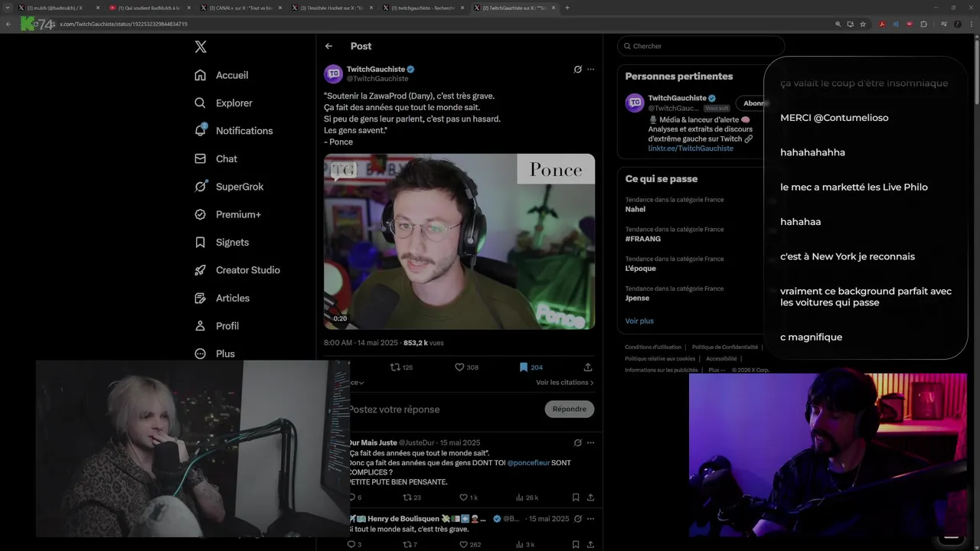Viewport: 980px width, 551px height.
Task: Open Signets bookmarks page
Action: coord(222,242)
